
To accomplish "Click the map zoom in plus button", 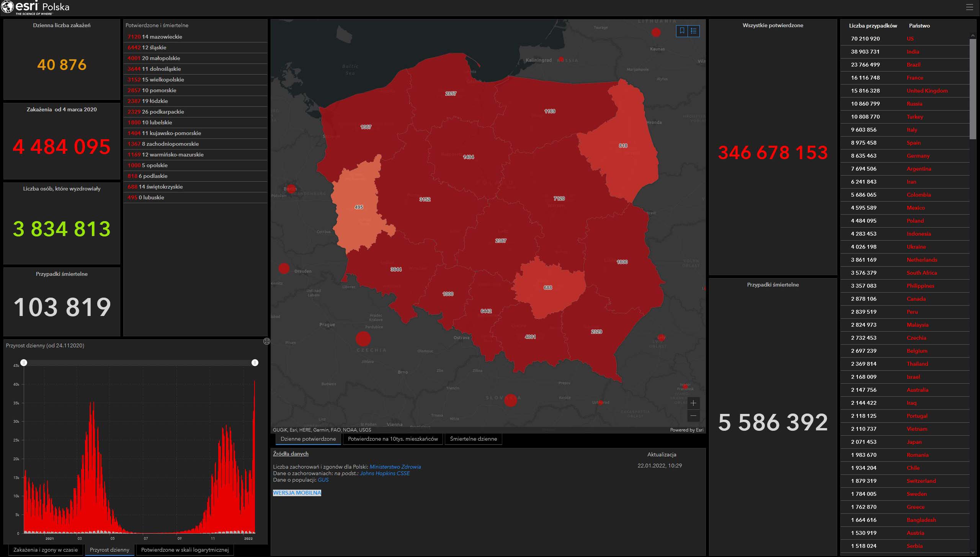I will 693,403.
